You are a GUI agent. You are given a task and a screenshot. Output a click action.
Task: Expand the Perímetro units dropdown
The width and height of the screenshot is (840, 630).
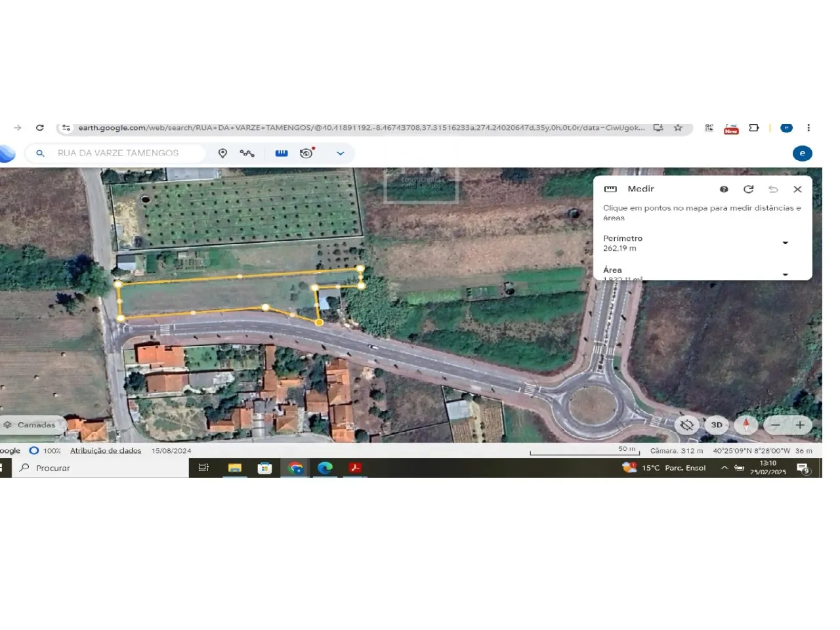coord(785,243)
